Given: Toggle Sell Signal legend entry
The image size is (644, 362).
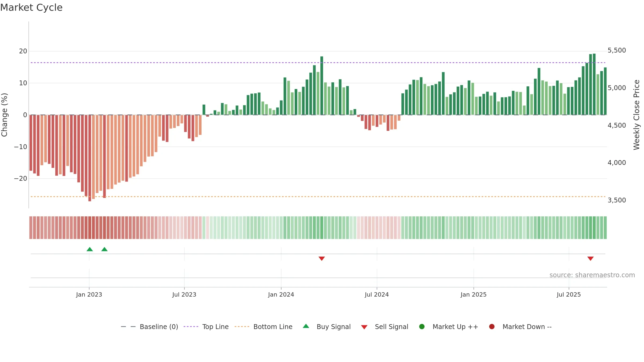Looking at the screenshot, I should coord(385,327).
